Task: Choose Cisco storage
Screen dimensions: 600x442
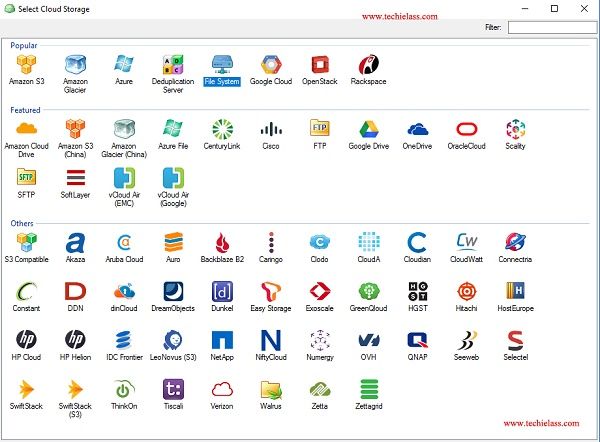Action: click(271, 129)
